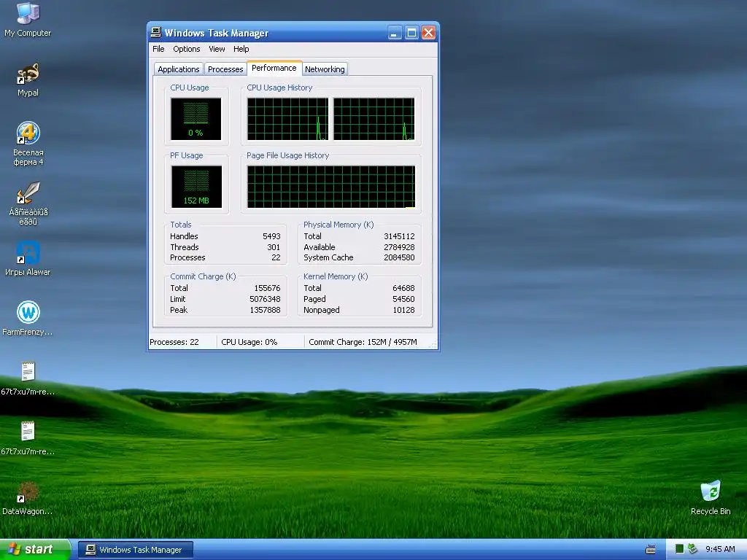The height and width of the screenshot is (560, 747).
Task: Click the Handles value 5493
Action: (x=271, y=236)
